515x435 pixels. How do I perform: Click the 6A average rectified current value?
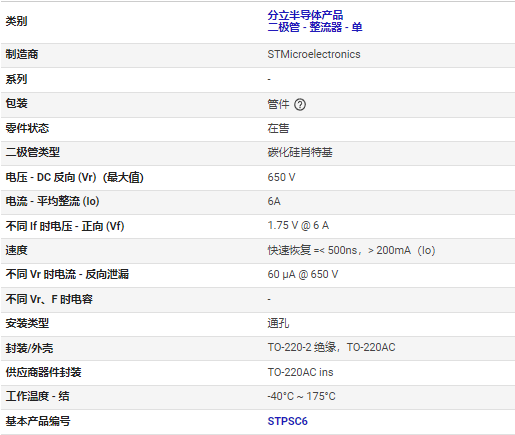274,201
